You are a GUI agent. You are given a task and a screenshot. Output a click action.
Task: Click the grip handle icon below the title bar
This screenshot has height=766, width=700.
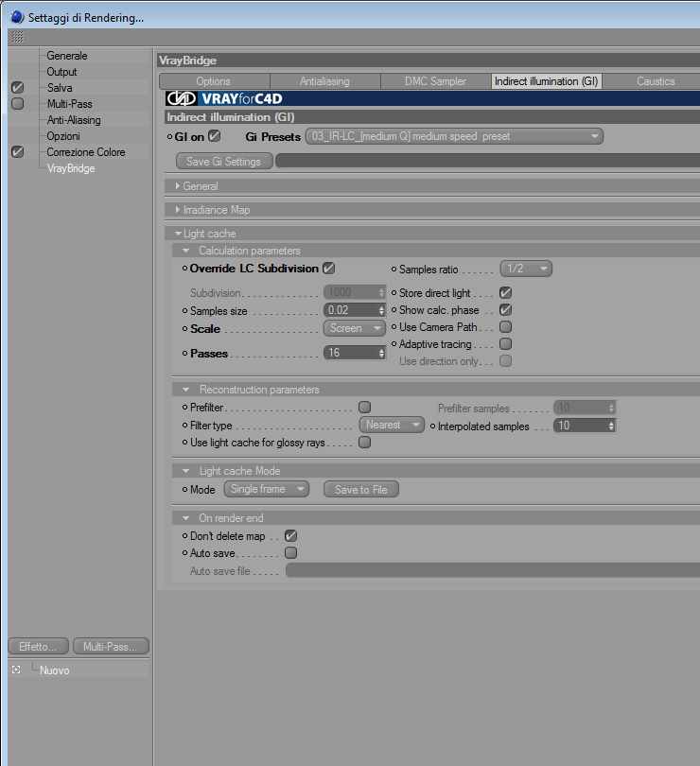(18, 37)
